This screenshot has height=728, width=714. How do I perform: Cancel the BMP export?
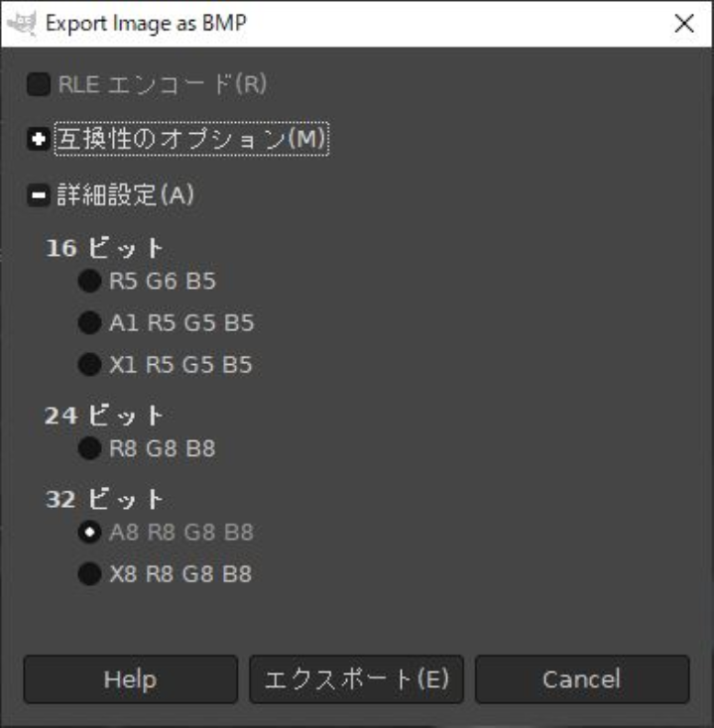click(x=581, y=679)
